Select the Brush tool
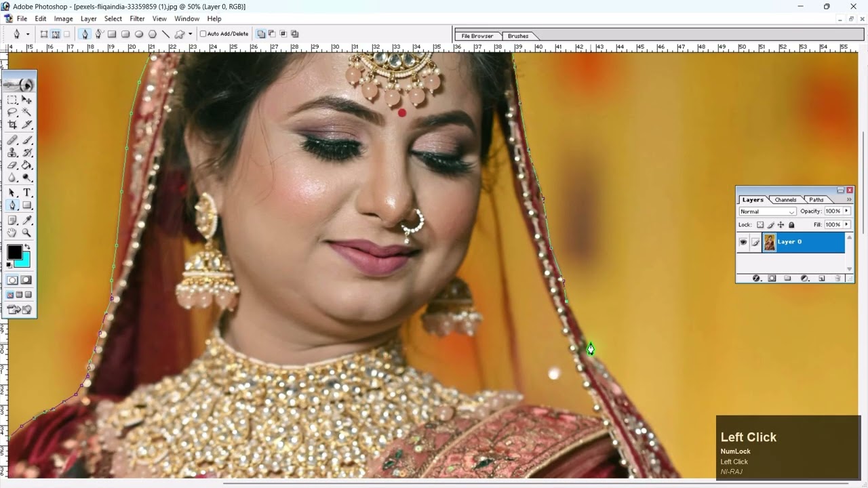Viewport: 868px width, 488px height. (27, 140)
